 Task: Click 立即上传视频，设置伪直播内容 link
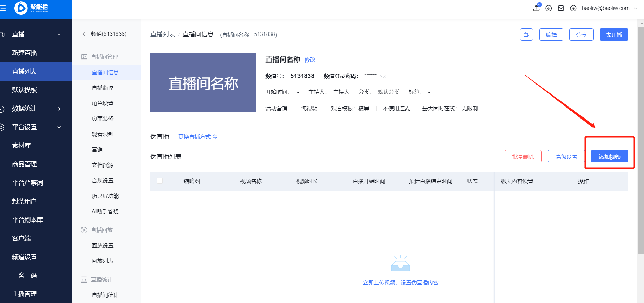pyautogui.click(x=400, y=282)
